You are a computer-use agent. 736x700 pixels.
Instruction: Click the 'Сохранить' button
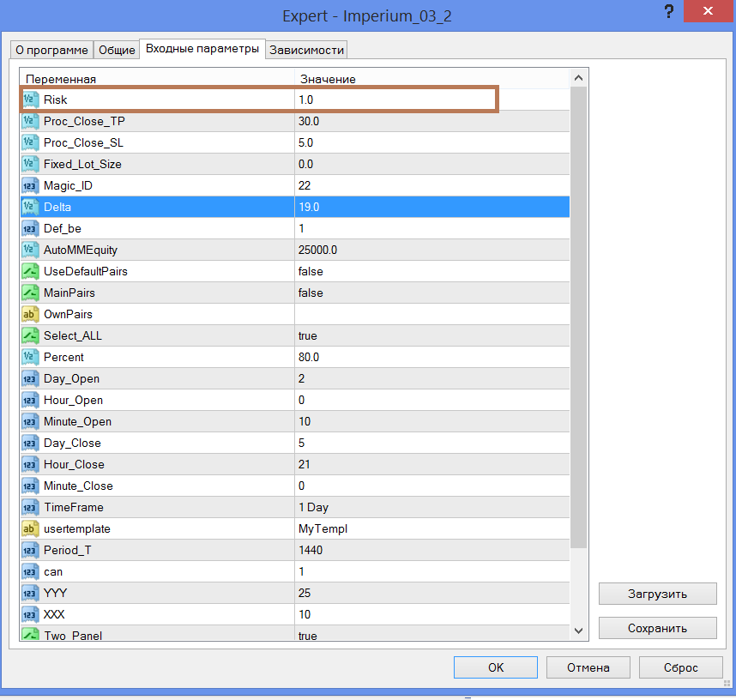point(658,628)
